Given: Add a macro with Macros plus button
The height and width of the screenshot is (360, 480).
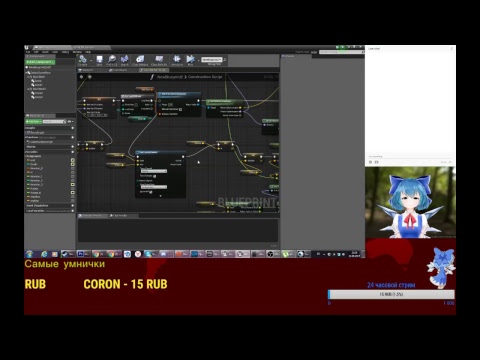Looking at the screenshot, I should click(72, 147).
